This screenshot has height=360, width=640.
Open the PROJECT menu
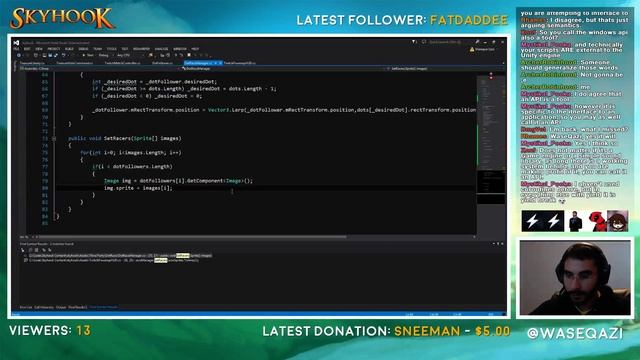53,49
